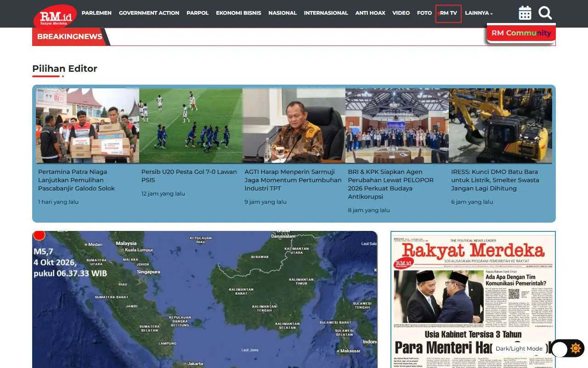Open the INTERNASIONAL section
The height and width of the screenshot is (368, 588).
[326, 13]
